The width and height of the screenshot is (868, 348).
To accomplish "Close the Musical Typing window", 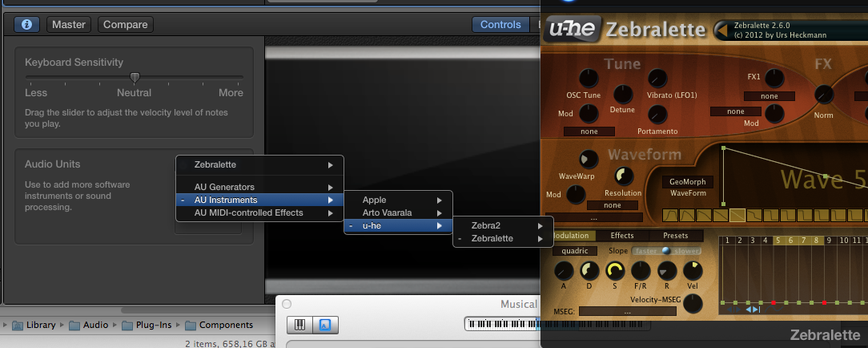I will coord(286,304).
